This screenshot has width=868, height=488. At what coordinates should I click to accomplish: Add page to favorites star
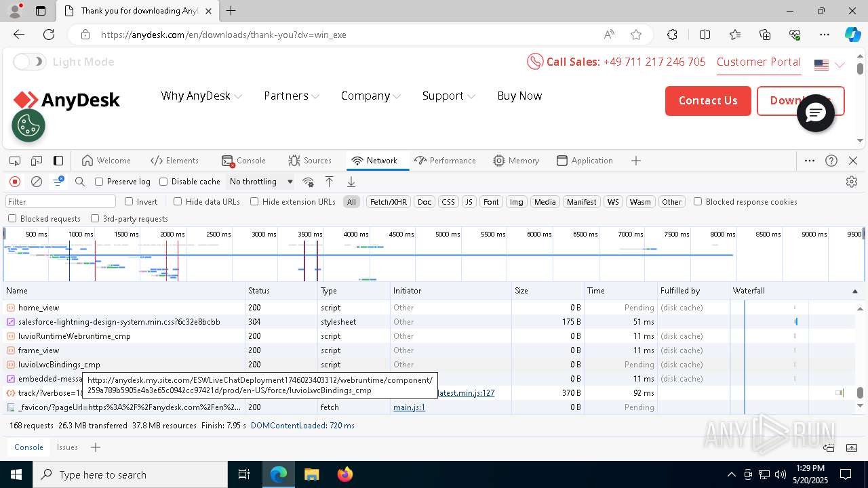click(635, 35)
